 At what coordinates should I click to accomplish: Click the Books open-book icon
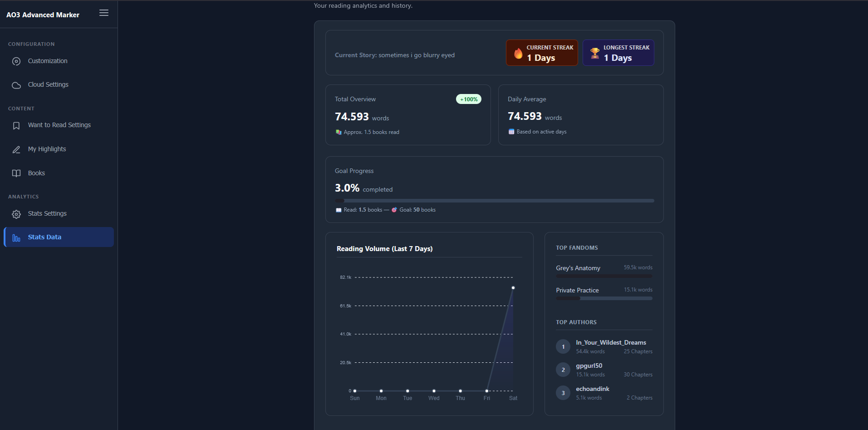click(x=16, y=173)
